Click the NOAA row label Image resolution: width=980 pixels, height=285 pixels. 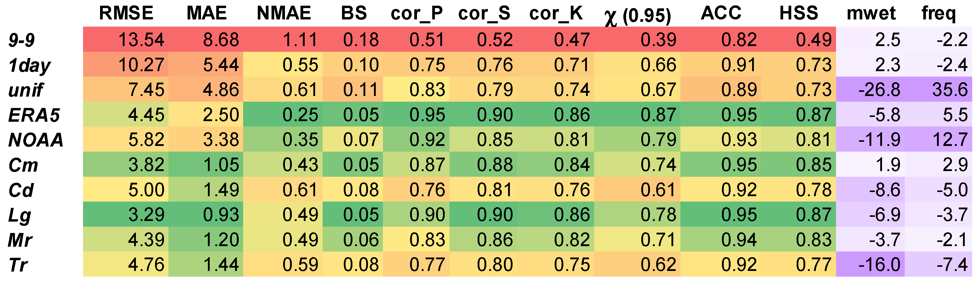coord(36,140)
